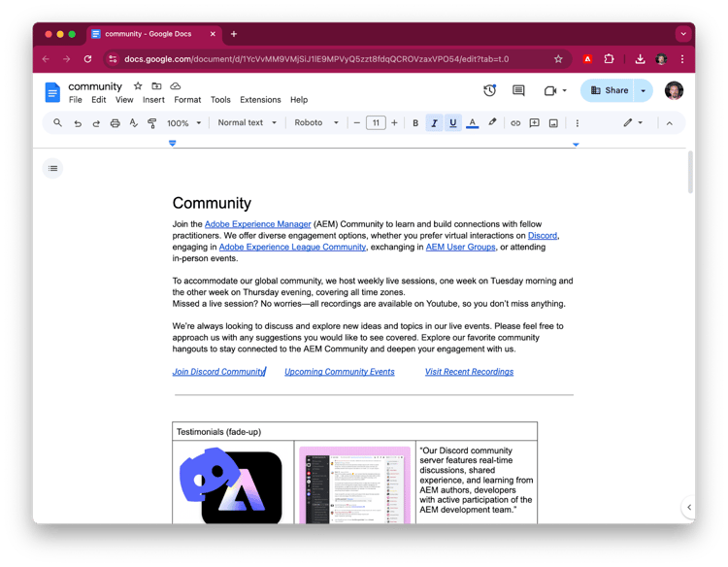The image size is (728, 567).
Task: Reload the browser page
Action: [x=87, y=59]
